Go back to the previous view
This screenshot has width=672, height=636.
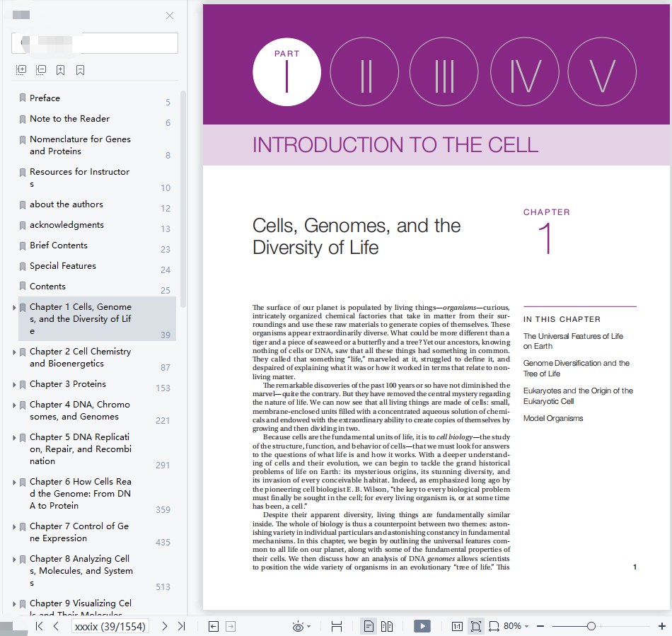pyautogui.click(x=214, y=627)
